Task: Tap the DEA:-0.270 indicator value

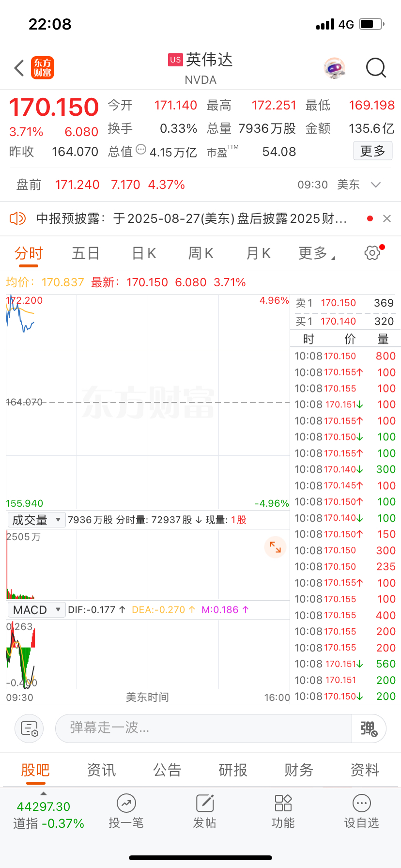Action: (x=163, y=610)
